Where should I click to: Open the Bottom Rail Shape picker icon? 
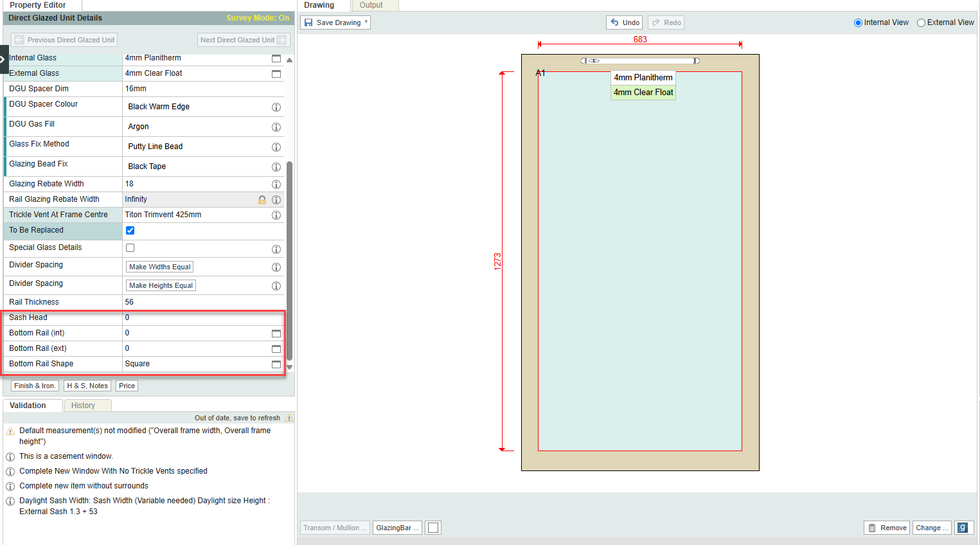pos(276,364)
